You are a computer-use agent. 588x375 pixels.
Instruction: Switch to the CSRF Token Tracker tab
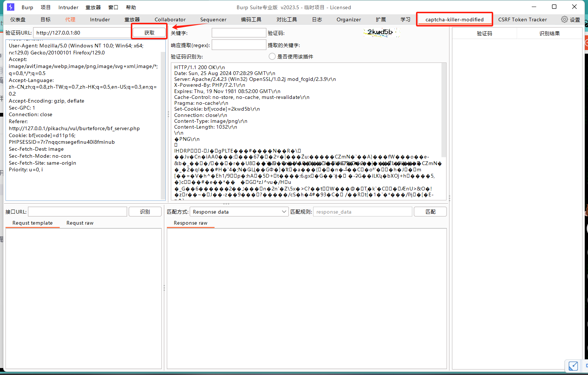(523, 19)
